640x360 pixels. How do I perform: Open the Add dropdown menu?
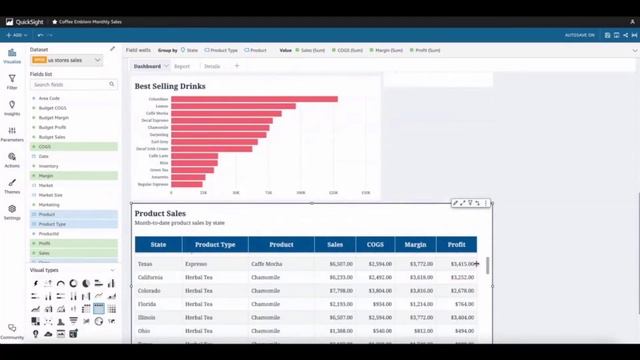17,35
